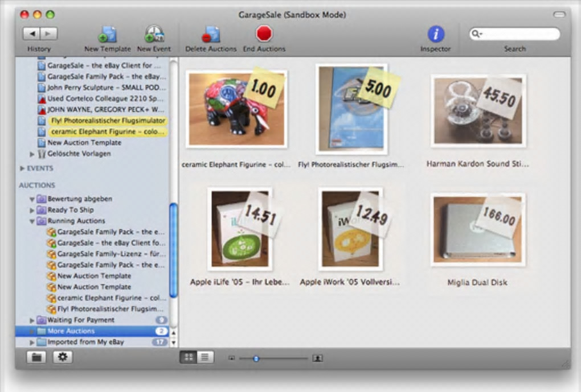Collapse the Running Auctions folder
The width and height of the screenshot is (581, 392).
32,221
